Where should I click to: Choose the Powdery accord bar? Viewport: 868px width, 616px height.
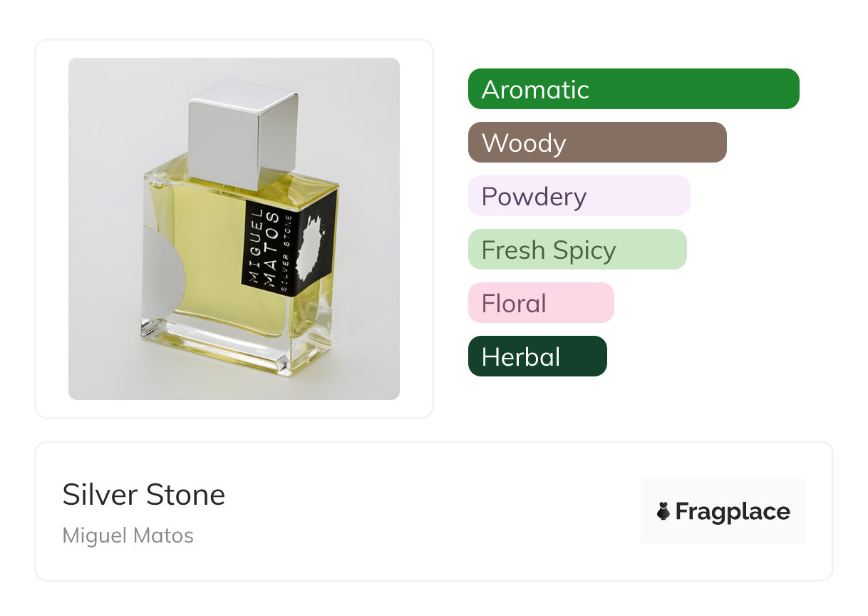(579, 196)
